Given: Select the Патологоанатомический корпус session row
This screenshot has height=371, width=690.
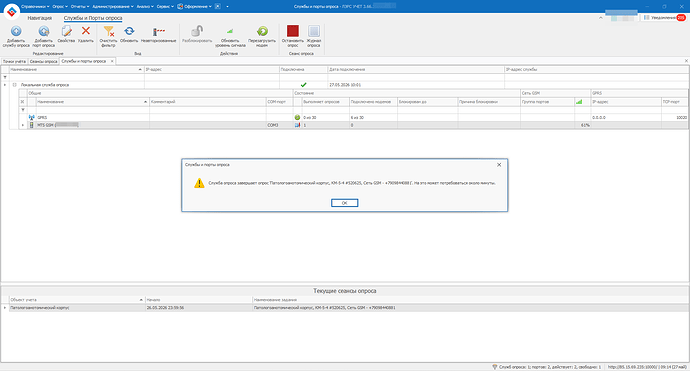Looking at the screenshot, I should (x=345, y=308).
